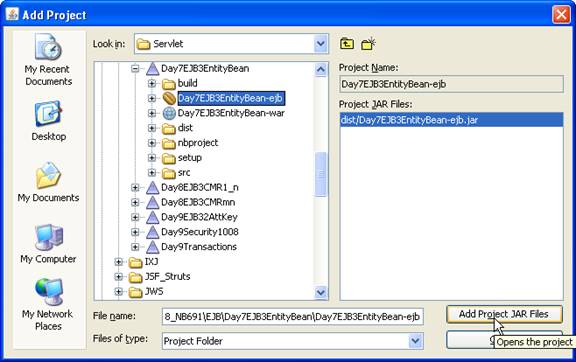Viewport: 576px width, 362px height.
Task: Close the Add Project dialog
Action: point(561,15)
